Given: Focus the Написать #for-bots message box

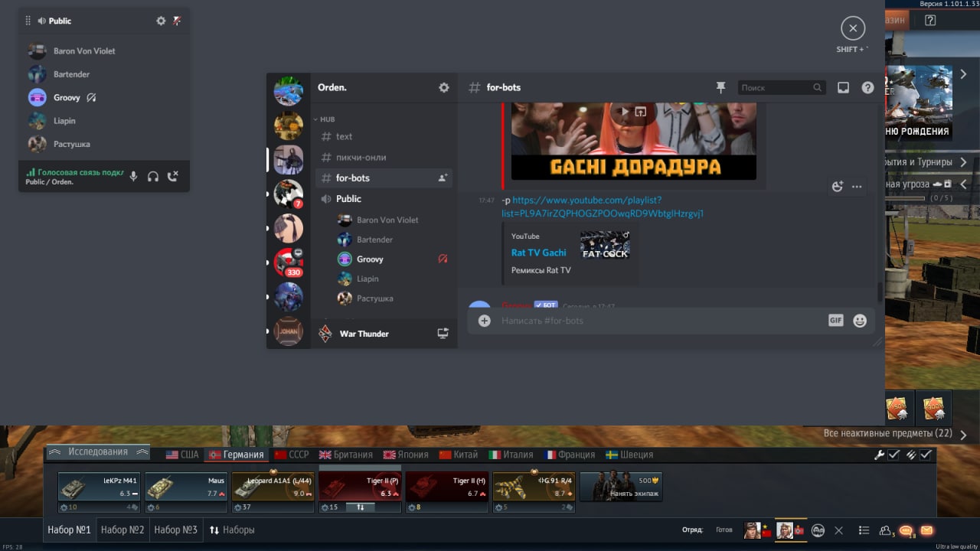Looking at the screenshot, I should click(x=658, y=321).
